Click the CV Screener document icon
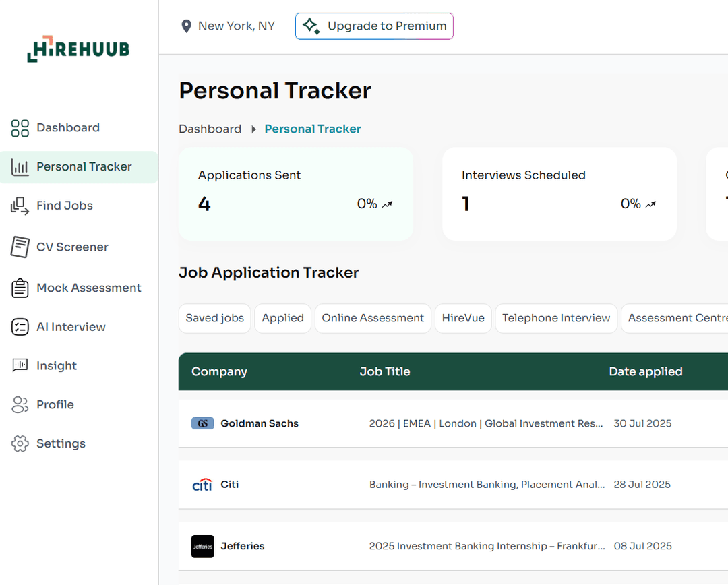Image resolution: width=728 pixels, height=585 pixels. click(x=20, y=247)
